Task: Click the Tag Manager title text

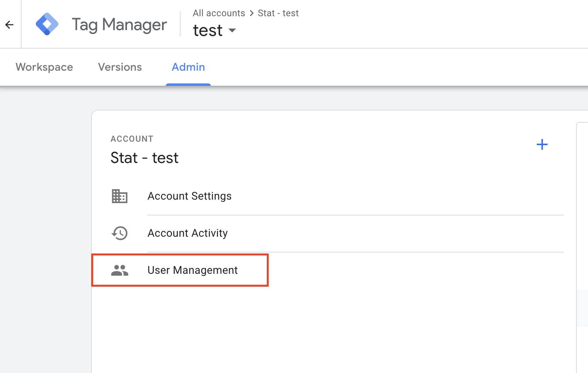Action: click(x=119, y=25)
